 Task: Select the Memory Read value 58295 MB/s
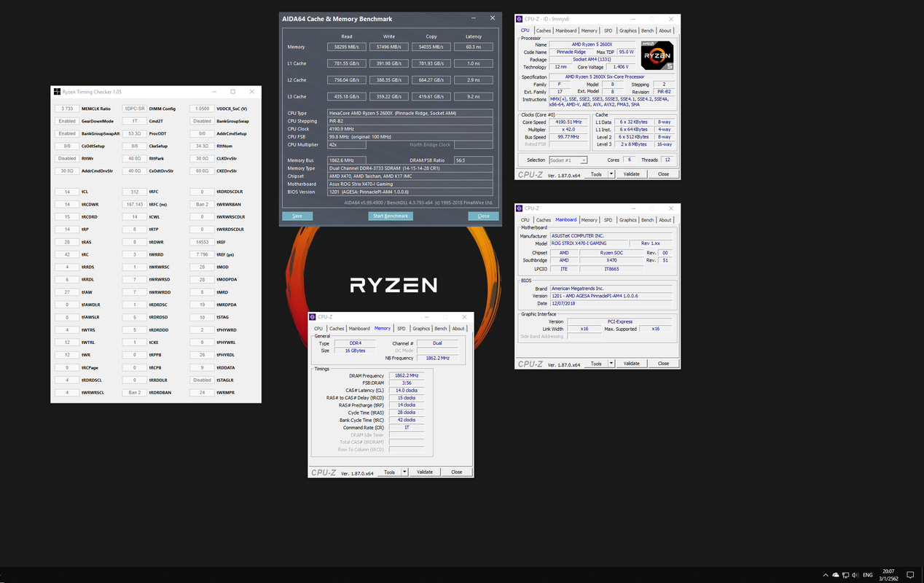pyautogui.click(x=346, y=47)
